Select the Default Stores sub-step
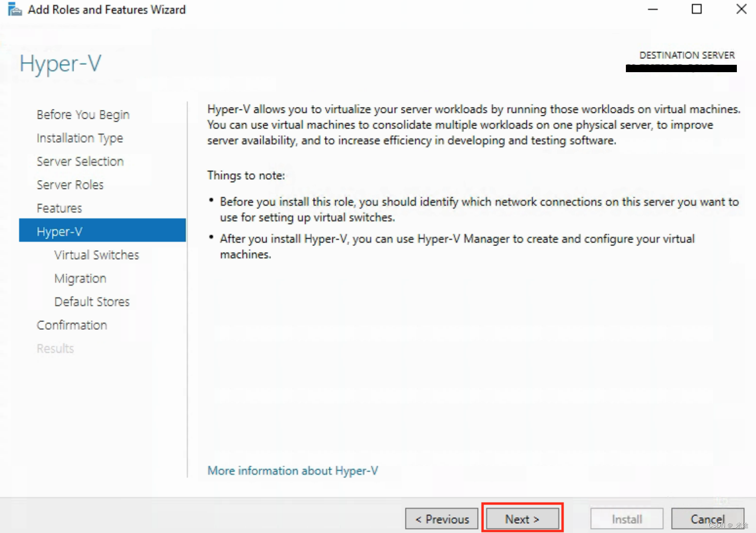Viewport: 756px width, 533px height. (92, 301)
